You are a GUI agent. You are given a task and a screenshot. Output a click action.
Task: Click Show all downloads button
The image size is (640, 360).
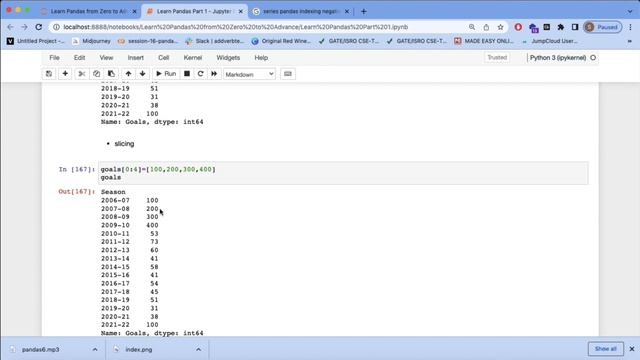[x=606, y=349]
